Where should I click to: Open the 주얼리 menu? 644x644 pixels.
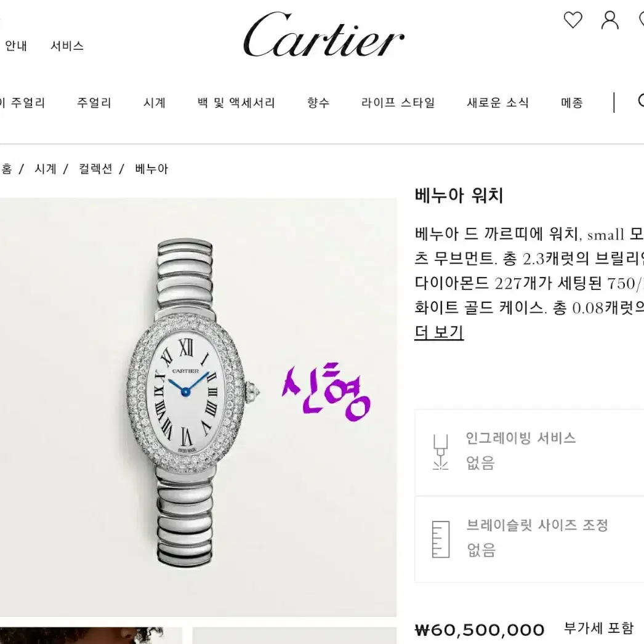[x=94, y=103]
